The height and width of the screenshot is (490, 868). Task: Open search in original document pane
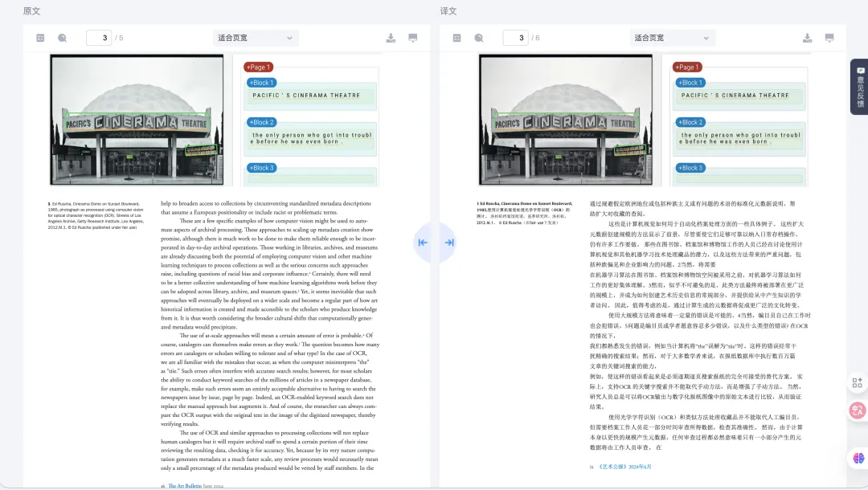[63, 38]
